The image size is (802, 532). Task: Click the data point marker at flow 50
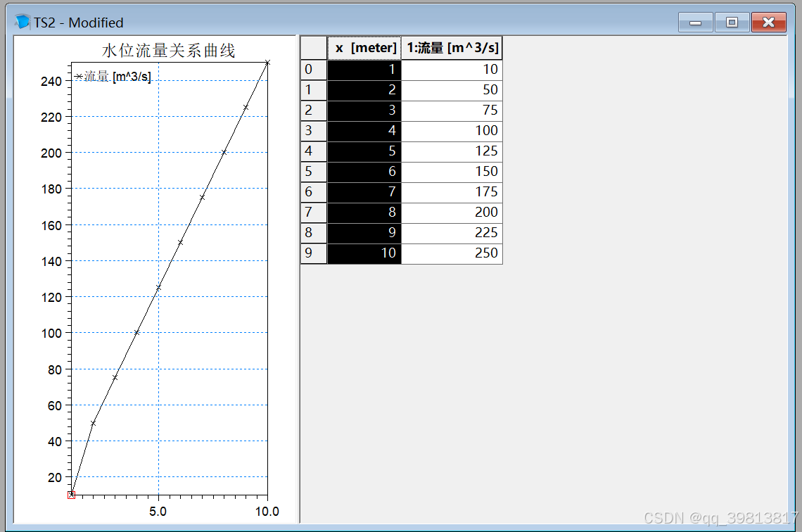(x=93, y=423)
